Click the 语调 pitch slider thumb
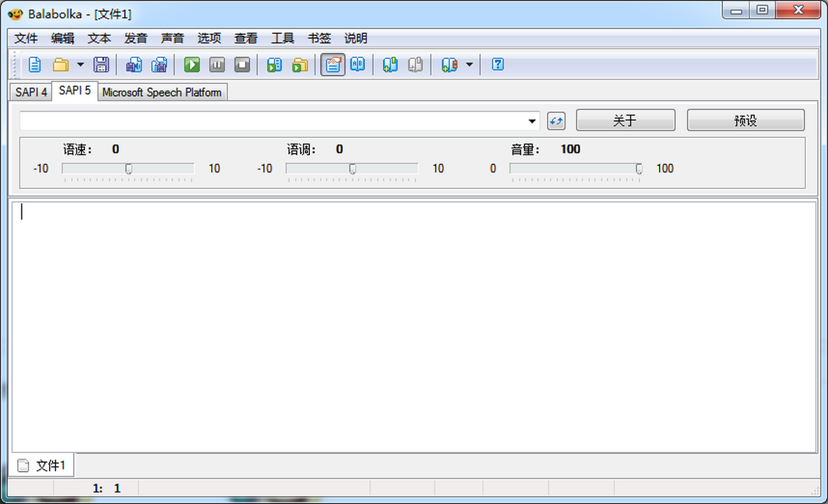The height and width of the screenshot is (504, 828). click(353, 169)
